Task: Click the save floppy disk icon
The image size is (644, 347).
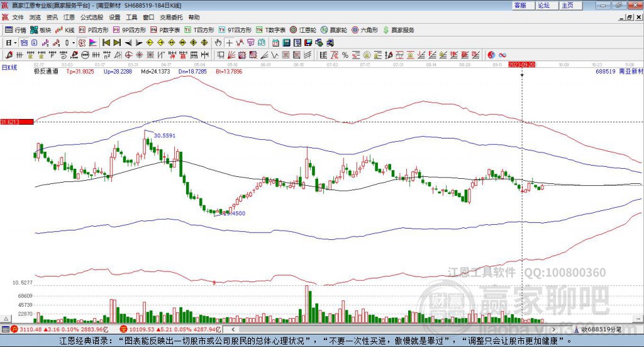Action: (308, 43)
